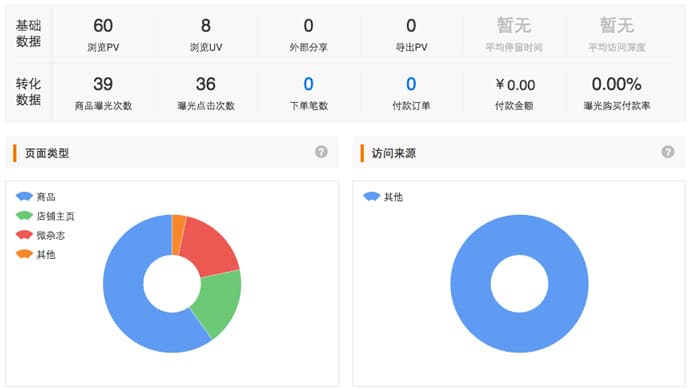Click the 付款金额 ¥0.00 value
Image resolution: width=690 pixels, height=389 pixels.
515,84
